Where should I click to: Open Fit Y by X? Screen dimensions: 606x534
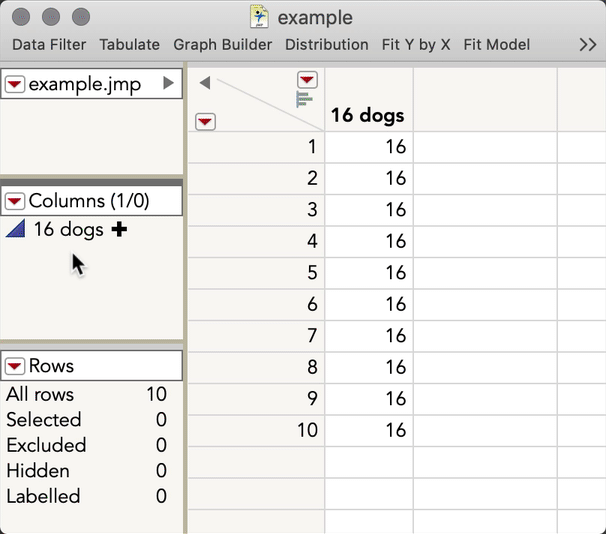coord(416,45)
